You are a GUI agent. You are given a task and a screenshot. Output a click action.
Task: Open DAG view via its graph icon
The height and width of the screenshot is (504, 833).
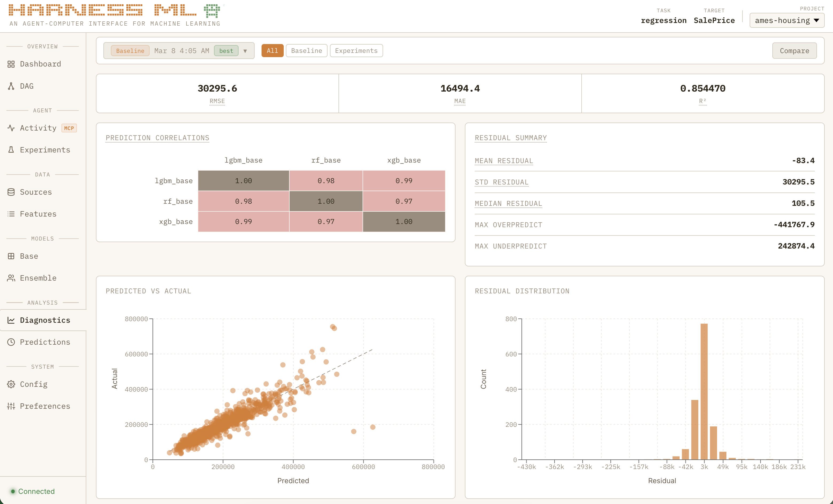(x=11, y=86)
